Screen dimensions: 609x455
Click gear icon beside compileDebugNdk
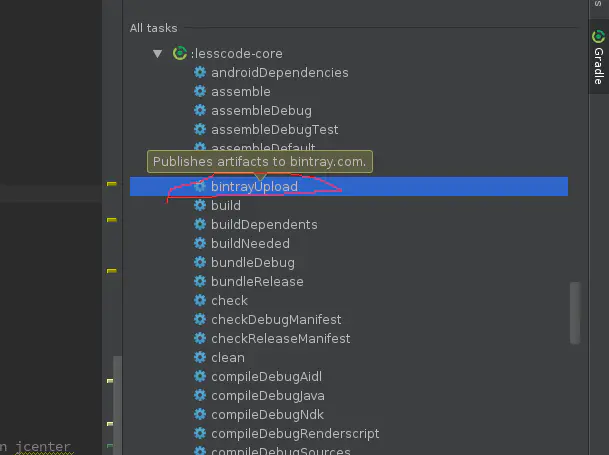(x=200, y=415)
